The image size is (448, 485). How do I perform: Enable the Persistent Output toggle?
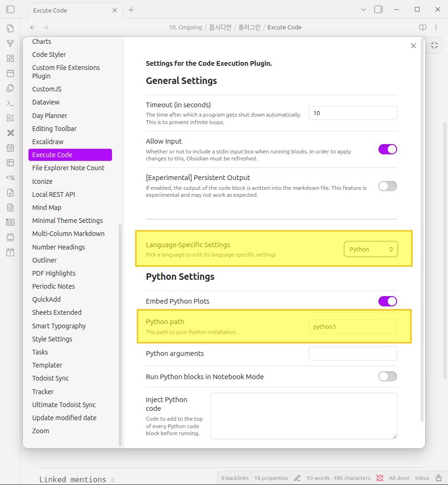[x=387, y=186]
